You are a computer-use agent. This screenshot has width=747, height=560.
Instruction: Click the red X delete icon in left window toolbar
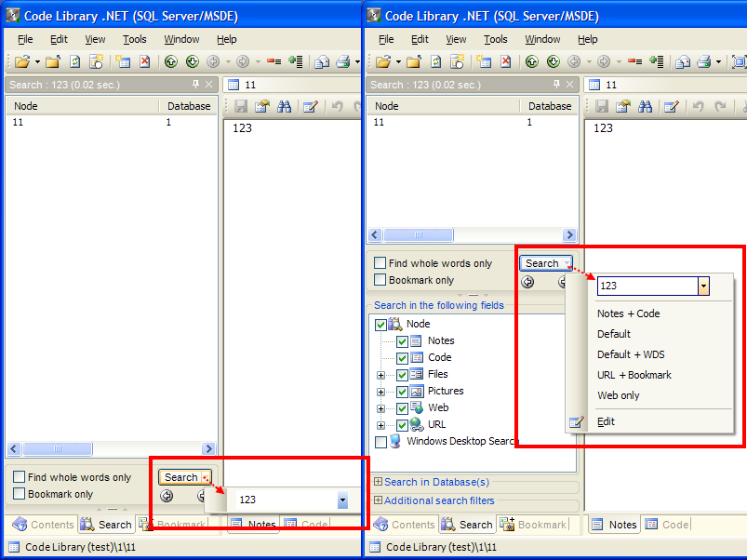point(145,61)
